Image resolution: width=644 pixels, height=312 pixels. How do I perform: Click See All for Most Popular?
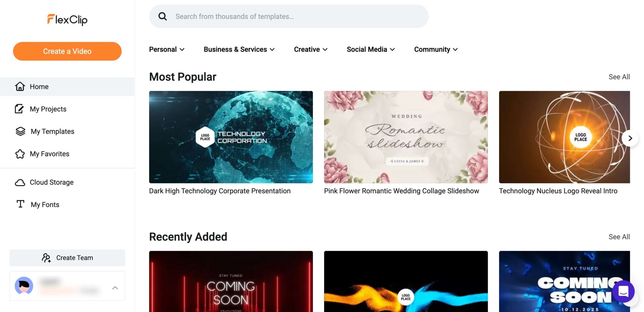click(619, 77)
